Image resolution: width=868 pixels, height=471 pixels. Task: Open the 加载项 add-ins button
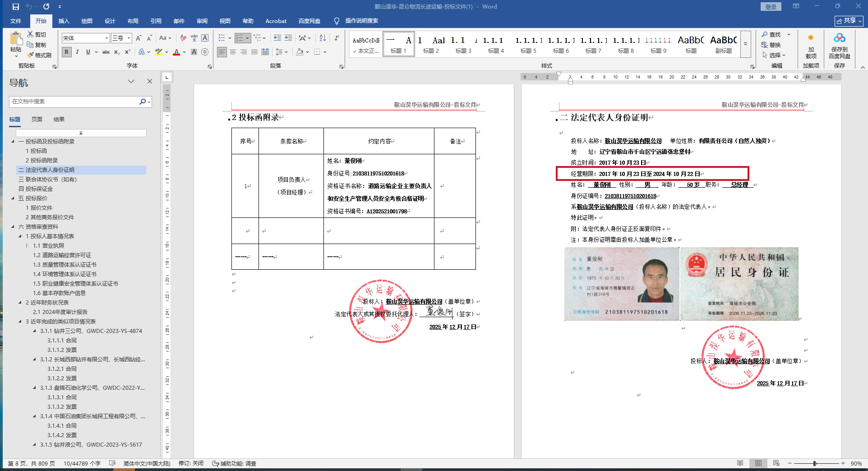coord(811,45)
